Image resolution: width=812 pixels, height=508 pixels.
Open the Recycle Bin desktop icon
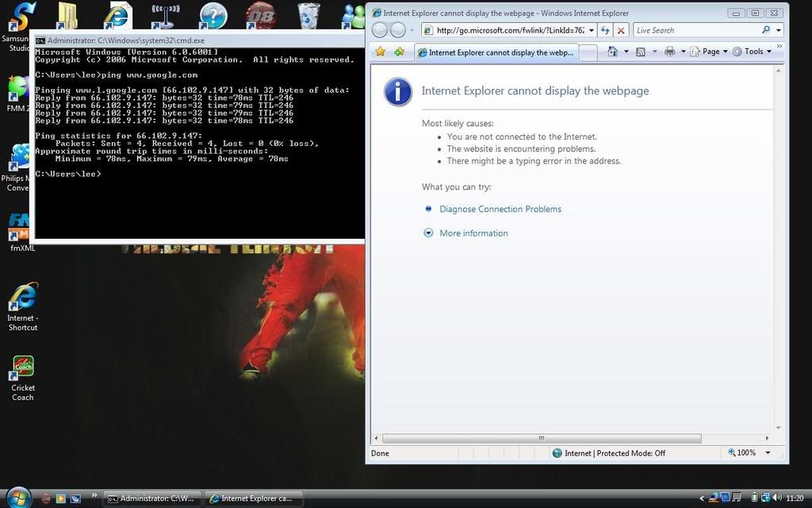tap(308, 16)
